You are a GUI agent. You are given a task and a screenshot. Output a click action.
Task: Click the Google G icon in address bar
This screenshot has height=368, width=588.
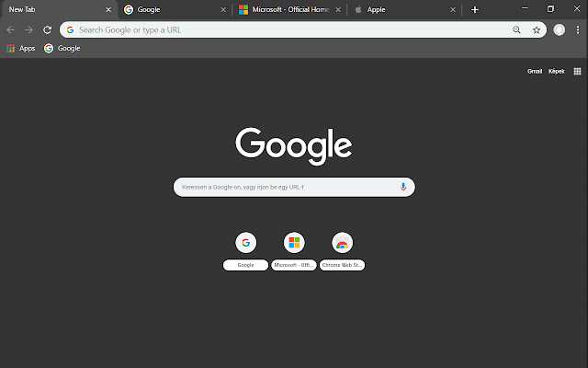point(70,29)
